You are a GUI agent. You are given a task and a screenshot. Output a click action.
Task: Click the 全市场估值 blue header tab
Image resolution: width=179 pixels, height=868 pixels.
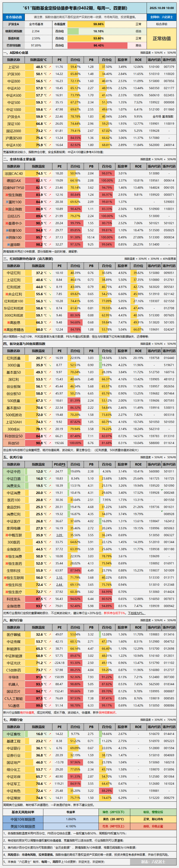point(14,17)
